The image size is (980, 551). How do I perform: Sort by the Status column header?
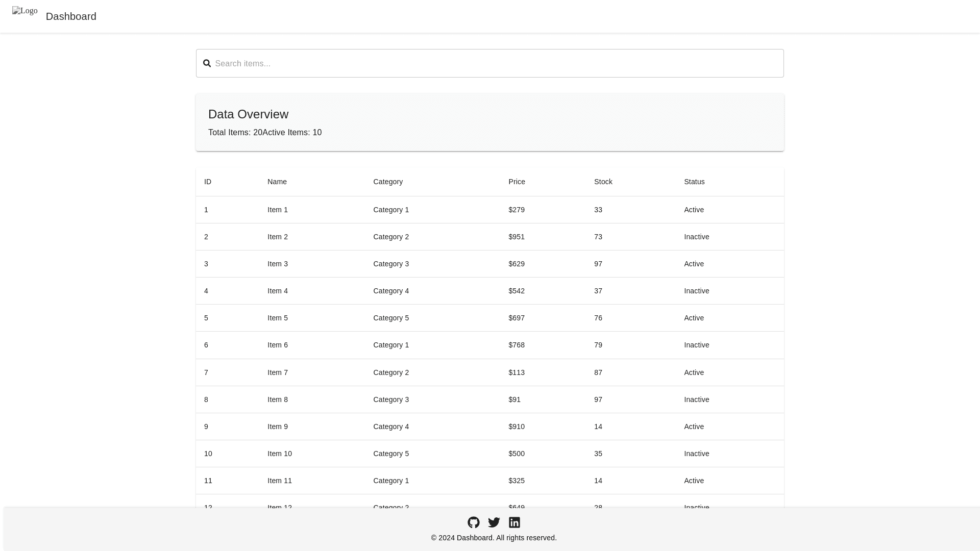694,182
